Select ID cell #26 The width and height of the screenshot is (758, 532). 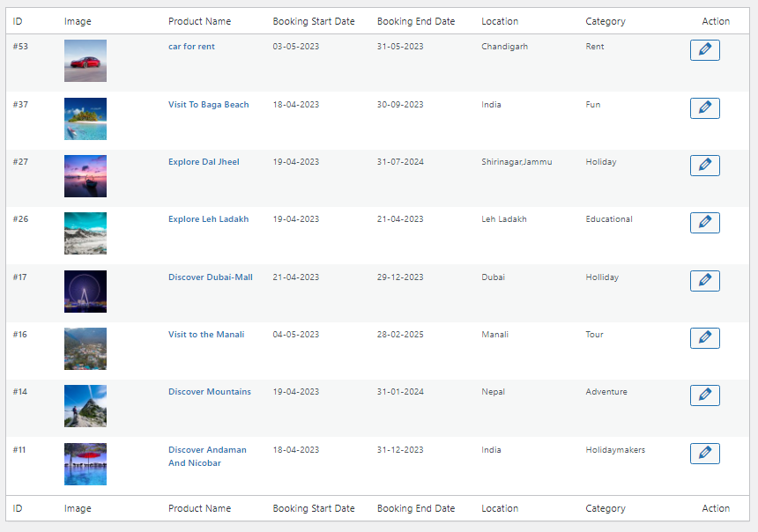(20, 219)
